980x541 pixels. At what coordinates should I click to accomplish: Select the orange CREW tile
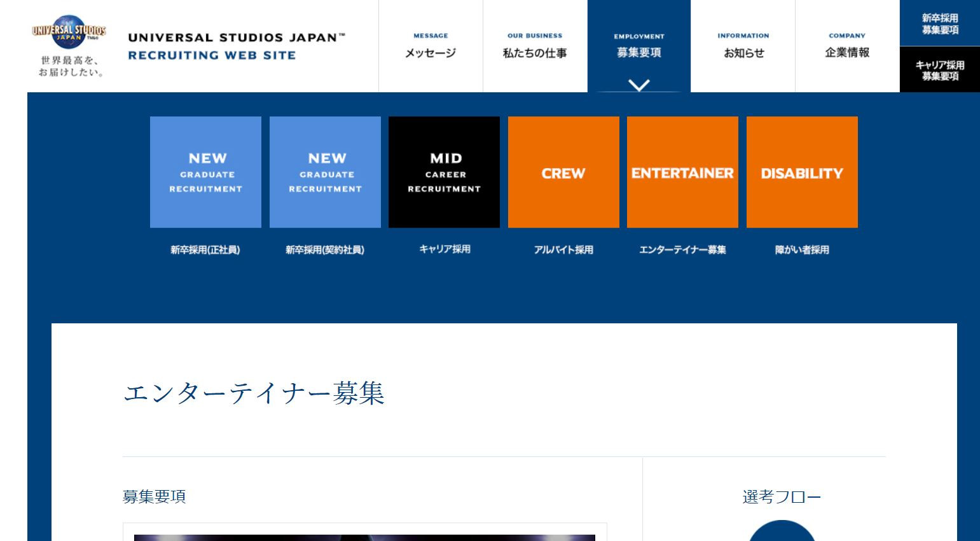(563, 172)
